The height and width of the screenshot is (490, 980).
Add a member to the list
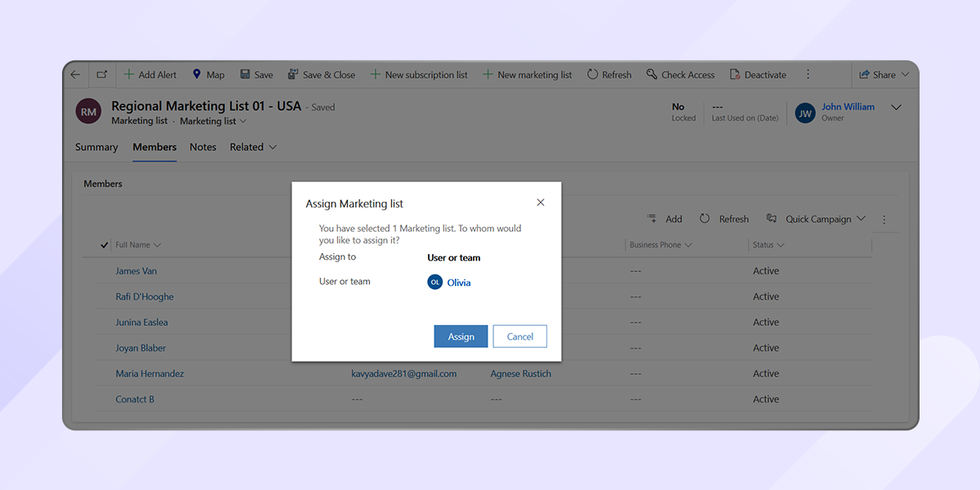(664, 219)
